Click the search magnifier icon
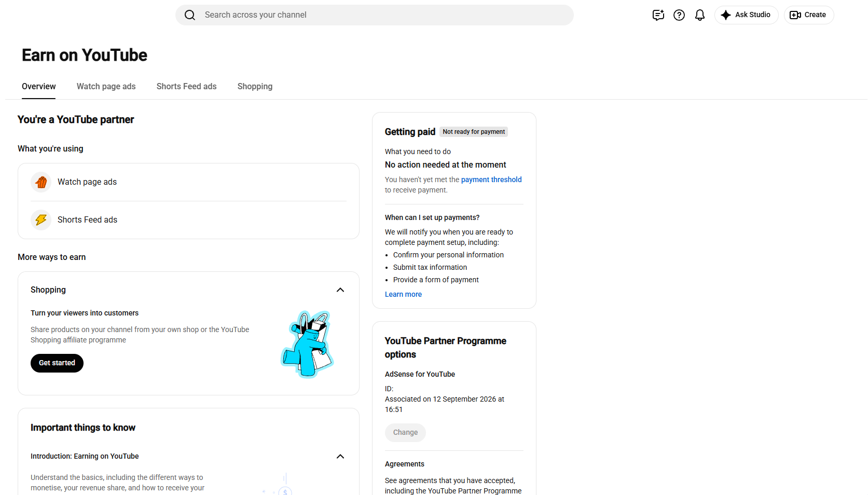 point(190,15)
